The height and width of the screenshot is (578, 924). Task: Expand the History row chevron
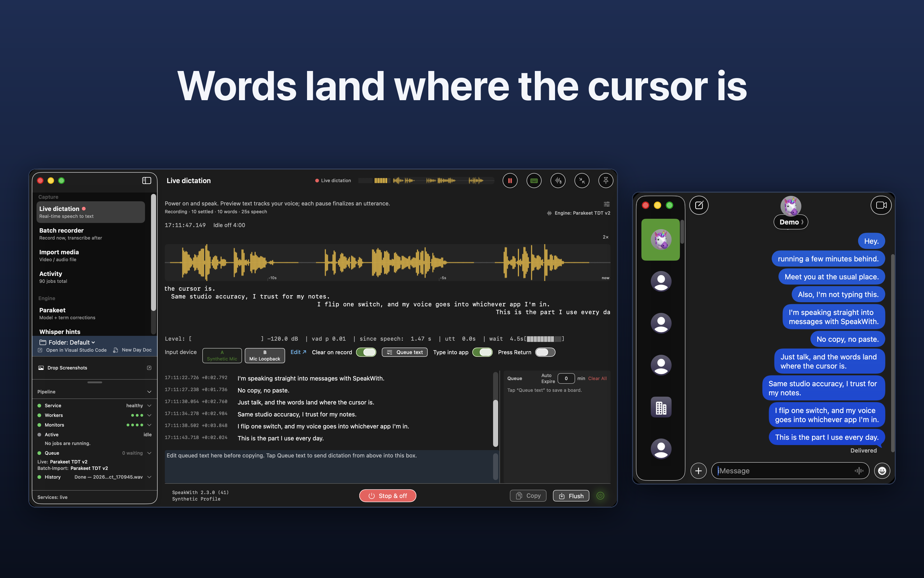coord(149,477)
